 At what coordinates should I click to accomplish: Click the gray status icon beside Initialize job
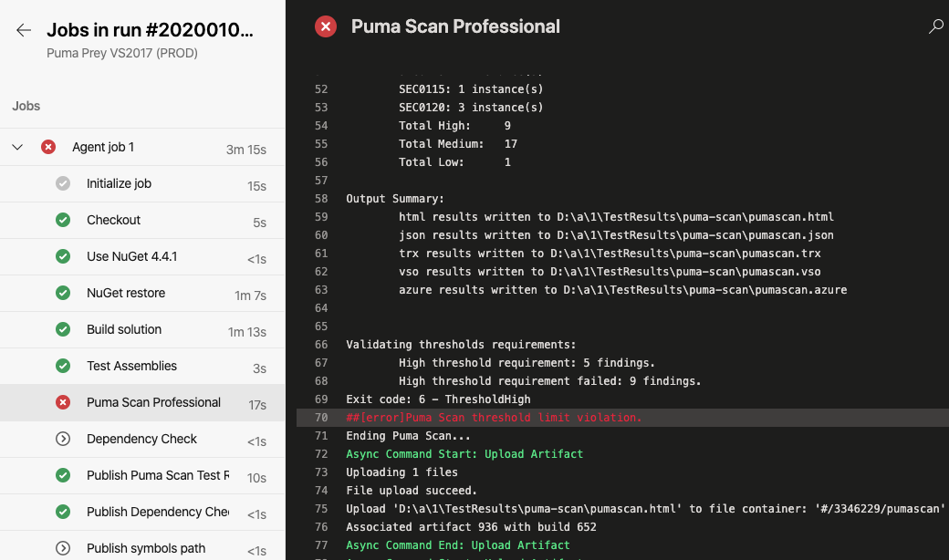click(x=63, y=183)
